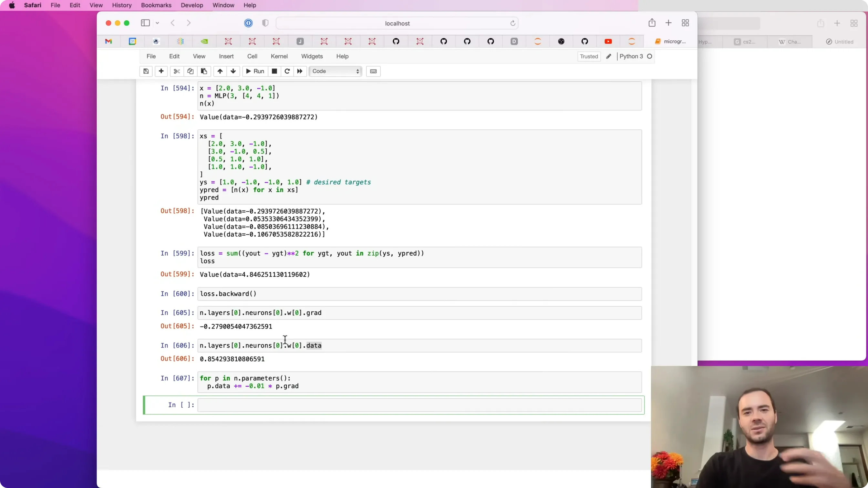Click the empty input cell at bottom
This screenshot has height=488, width=868.
click(419, 405)
